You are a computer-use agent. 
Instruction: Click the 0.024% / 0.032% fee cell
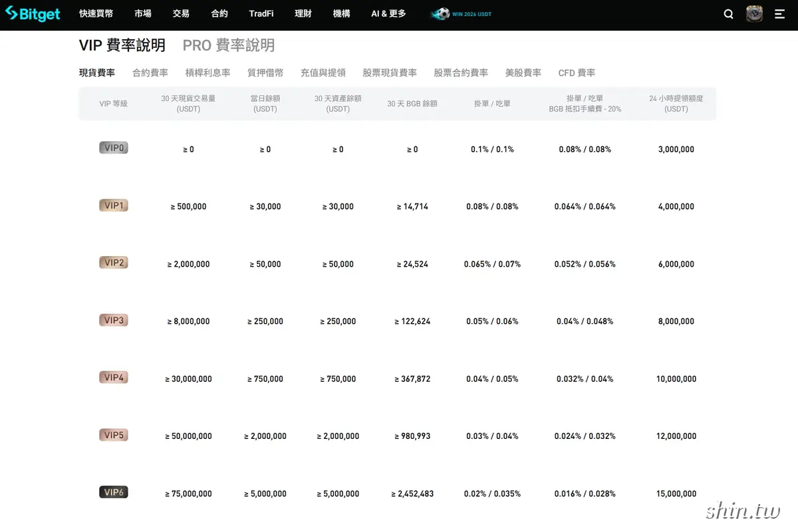pyautogui.click(x=585, y=436)
